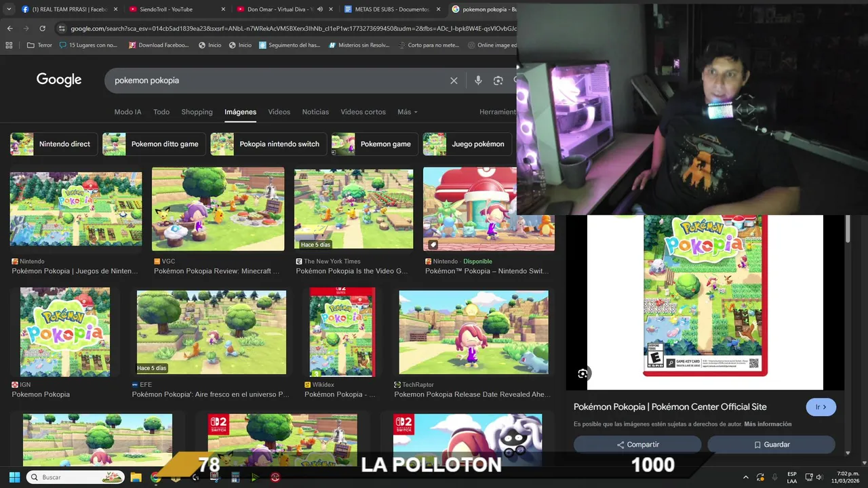
Task: Open the Download Facebook bookmark
Action: pos(158,45)
